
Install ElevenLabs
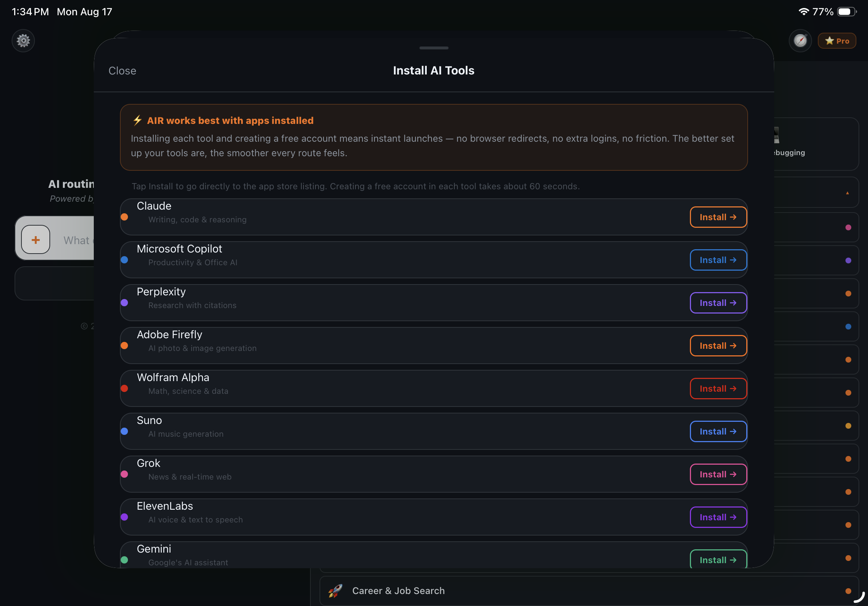coord(718,517)
